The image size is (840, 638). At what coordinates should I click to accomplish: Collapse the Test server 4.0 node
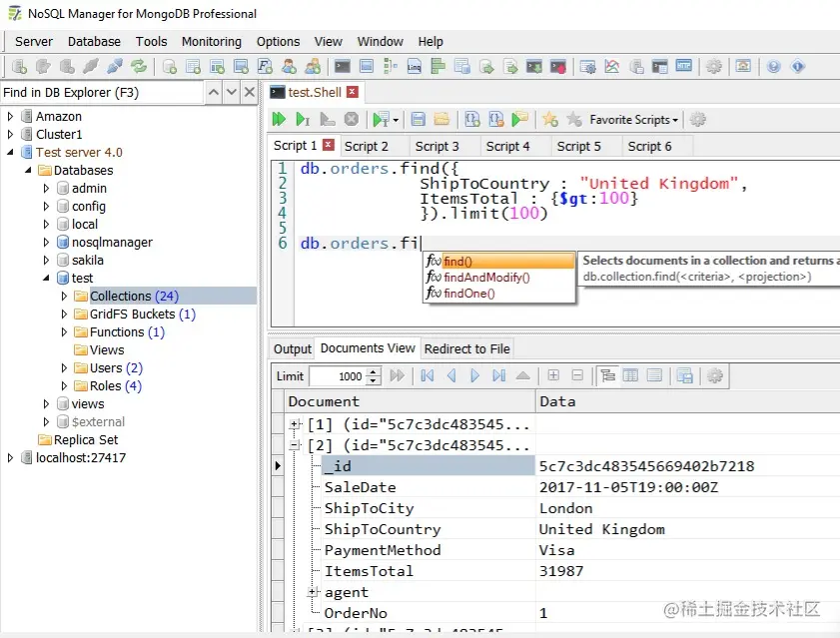10,152
